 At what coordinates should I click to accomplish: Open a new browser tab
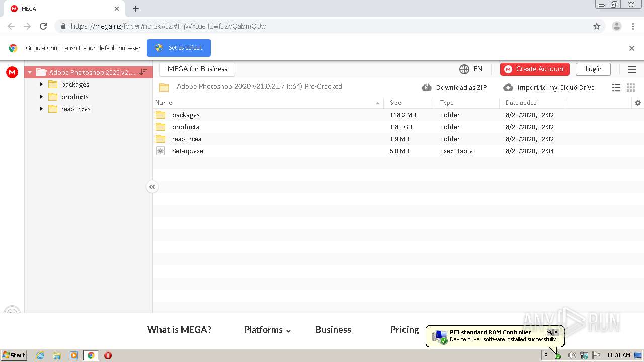[136, 9]
